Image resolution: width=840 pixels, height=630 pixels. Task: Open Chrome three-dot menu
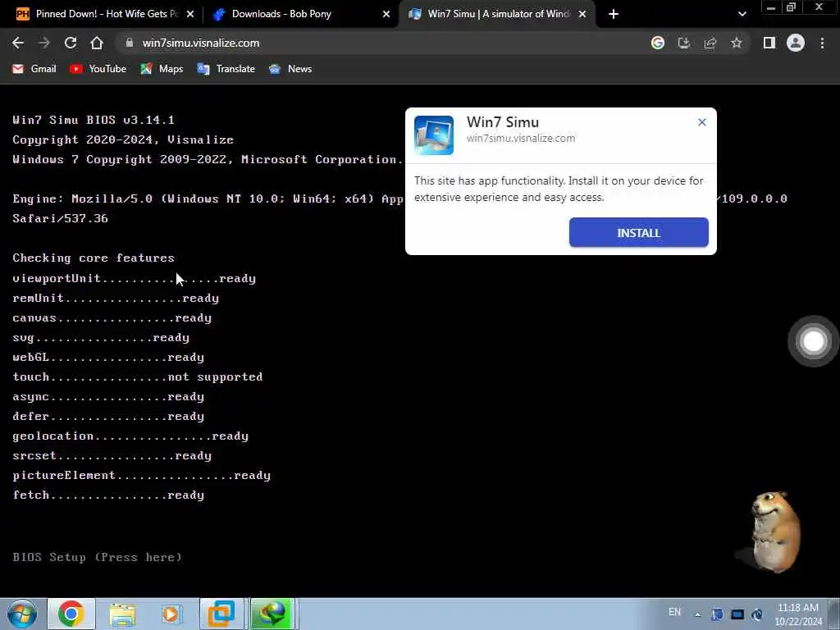[822, 43]
